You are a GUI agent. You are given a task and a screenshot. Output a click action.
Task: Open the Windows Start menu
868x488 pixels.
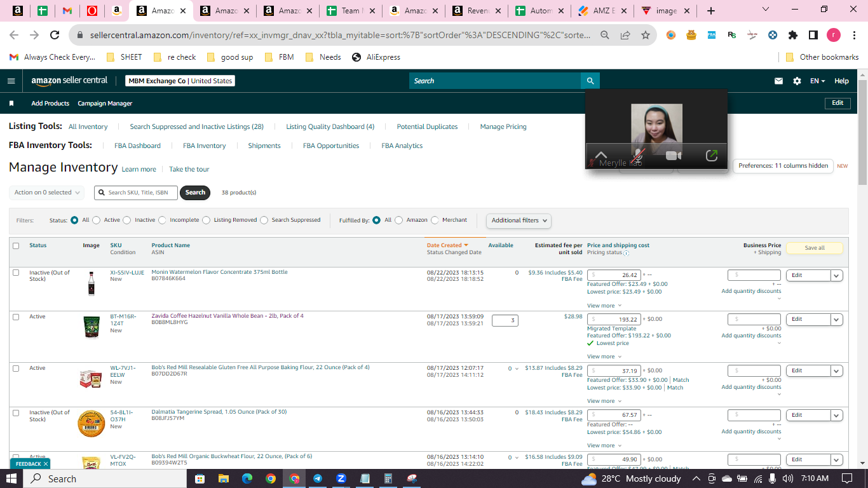pos(12,478)
